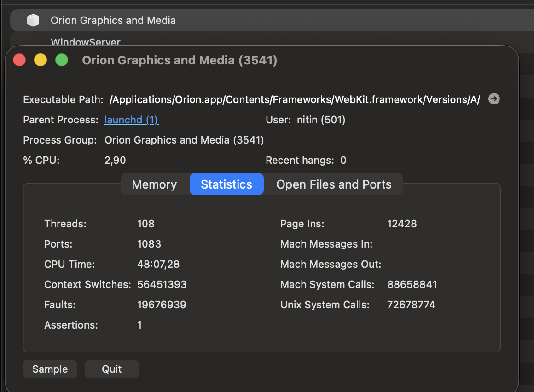Click the Quit button

click(x=112, y=369)
